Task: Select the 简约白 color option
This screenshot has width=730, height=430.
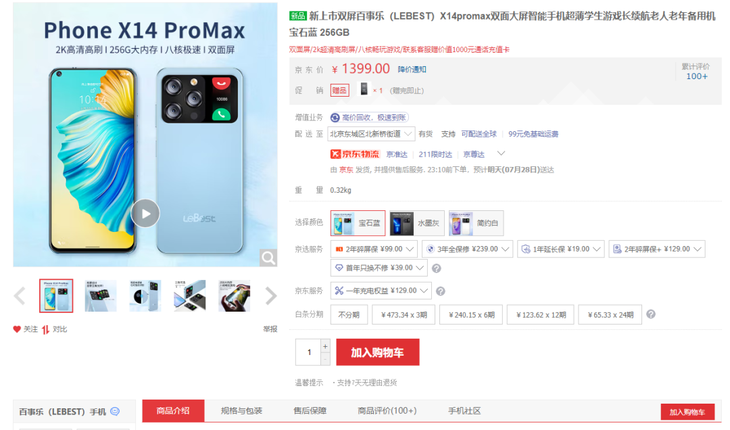Action: click(475, 223)
